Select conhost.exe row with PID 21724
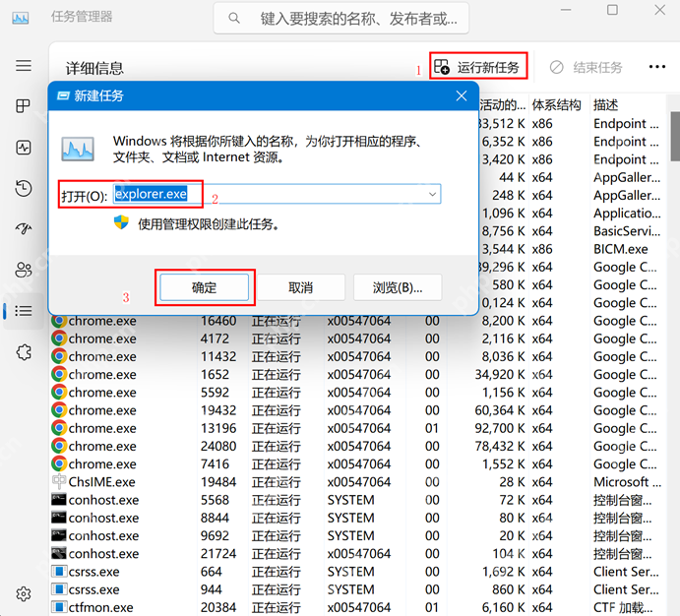This screenshot has height=616, width=680. point(356,554)
